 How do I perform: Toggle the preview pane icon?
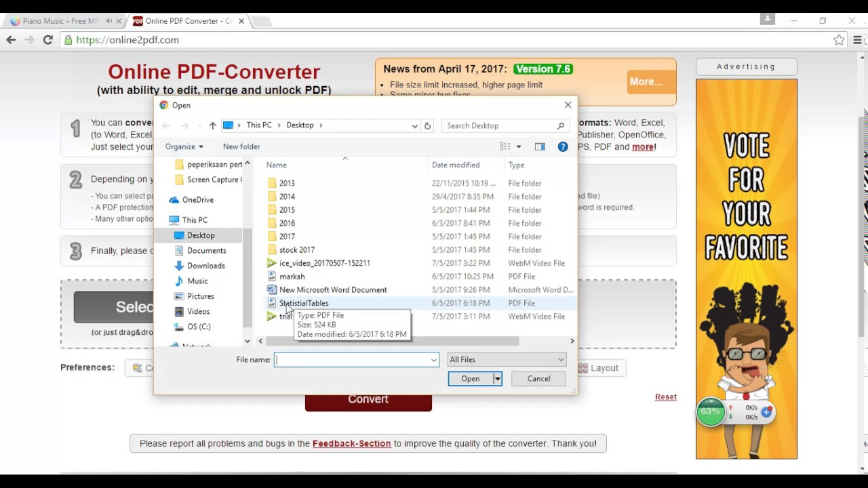(x=540, y=146)
